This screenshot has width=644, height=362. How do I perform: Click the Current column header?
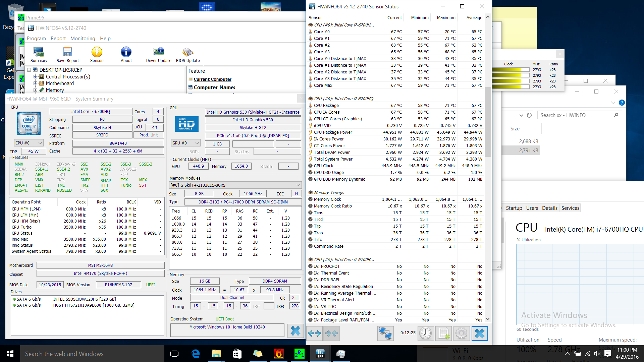pyautogui.click(x=390, y=18)
